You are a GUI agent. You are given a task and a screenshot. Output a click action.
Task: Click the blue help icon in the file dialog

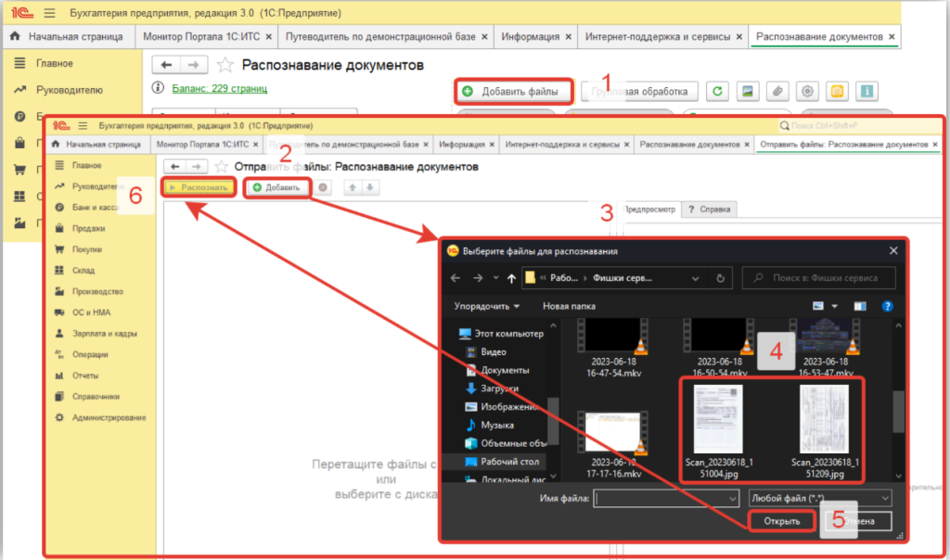887,306
